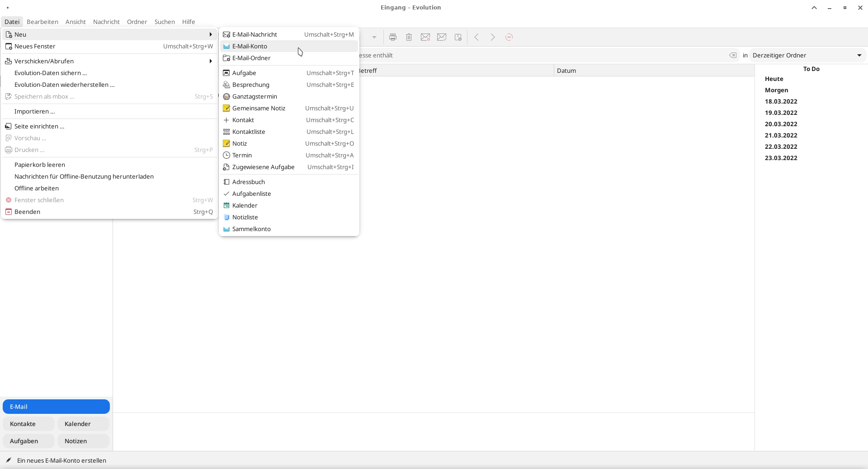Click 'Papierkorb leeren' entry
The width and height of the screenshot is (868, 469).
click(110, 165)
